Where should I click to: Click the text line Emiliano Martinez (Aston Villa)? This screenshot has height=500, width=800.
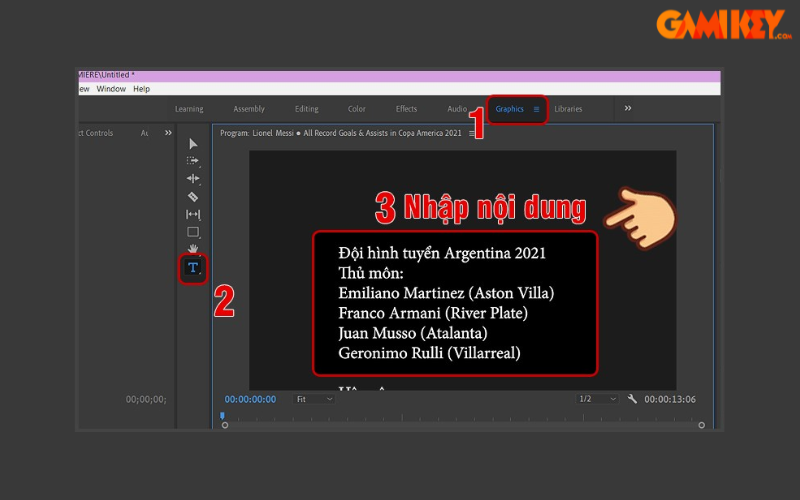pos(446,293)
